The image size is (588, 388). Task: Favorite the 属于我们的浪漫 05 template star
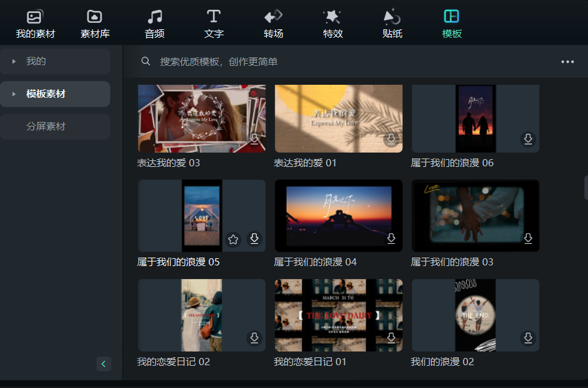[x=233, y=239]
